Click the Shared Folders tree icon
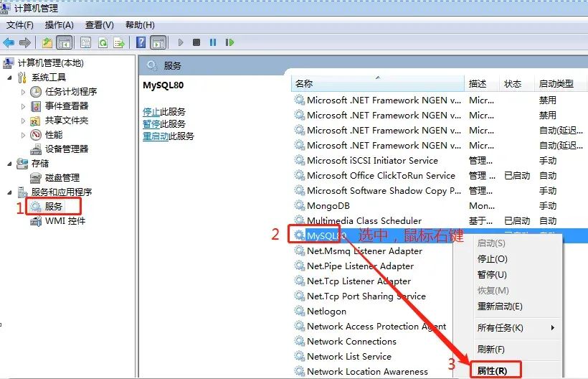 coord(35,121)
